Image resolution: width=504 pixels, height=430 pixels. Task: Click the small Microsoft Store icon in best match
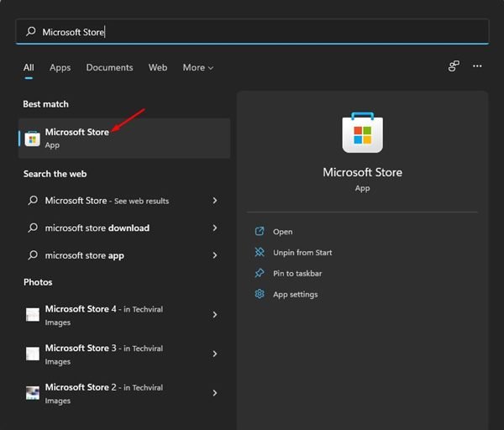point(33,139)
